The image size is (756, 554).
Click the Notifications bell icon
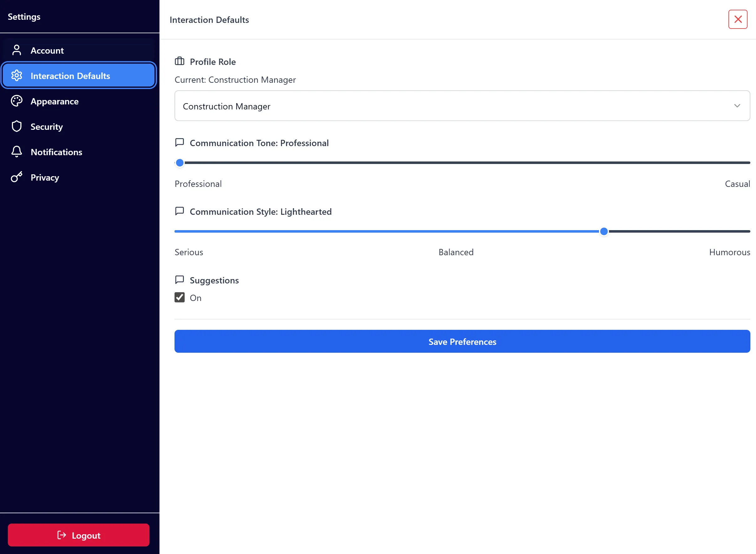[x=16, y=151]
